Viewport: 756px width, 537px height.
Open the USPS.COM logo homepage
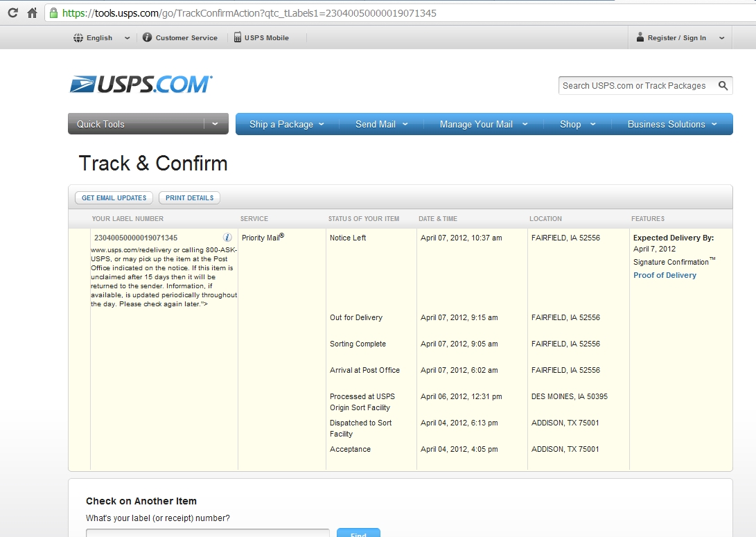click(141, 84)
